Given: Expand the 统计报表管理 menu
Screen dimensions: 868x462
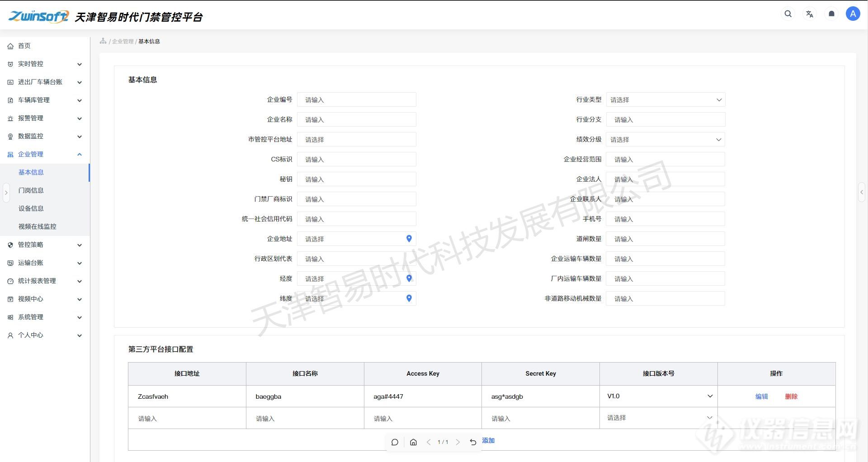Looking at the screenshot, I should pyautogui.click(x=45, y=281).
